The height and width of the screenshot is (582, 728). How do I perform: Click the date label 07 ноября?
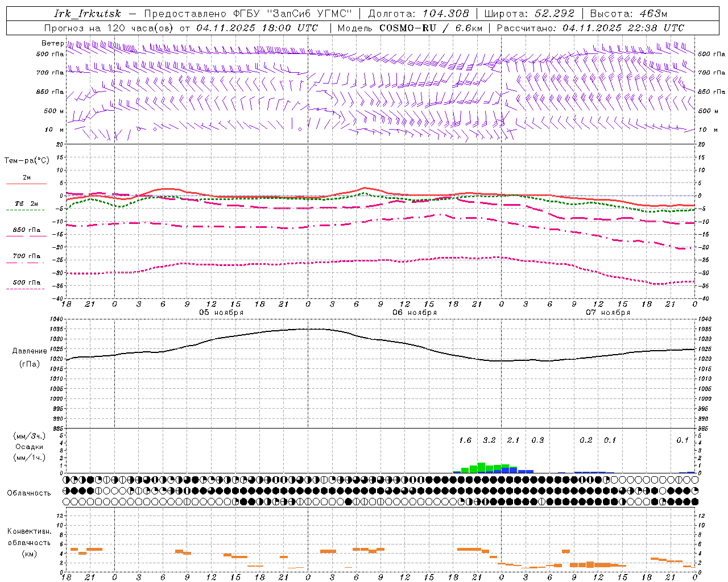pyautogui.click(x=608, y=313)
